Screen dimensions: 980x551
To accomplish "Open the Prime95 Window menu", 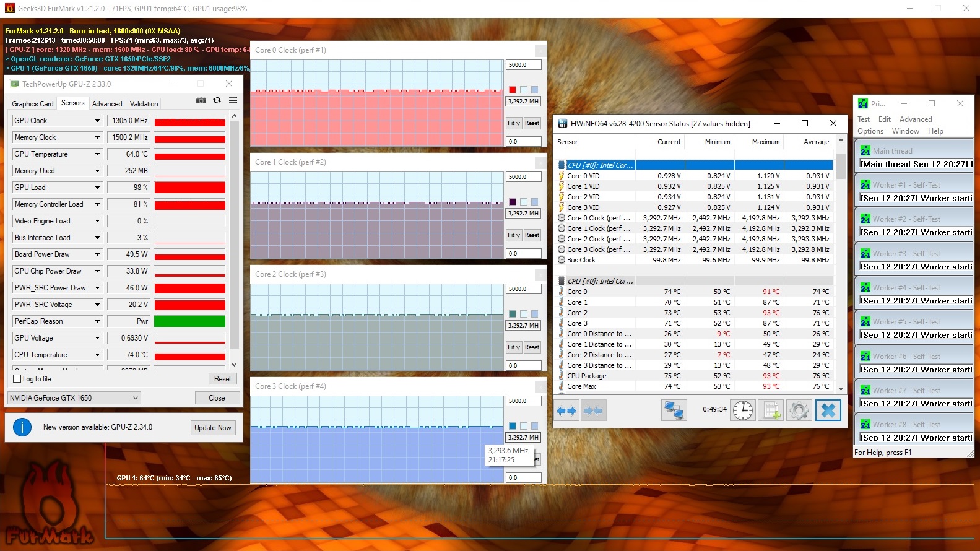I will tap(906, 131).
